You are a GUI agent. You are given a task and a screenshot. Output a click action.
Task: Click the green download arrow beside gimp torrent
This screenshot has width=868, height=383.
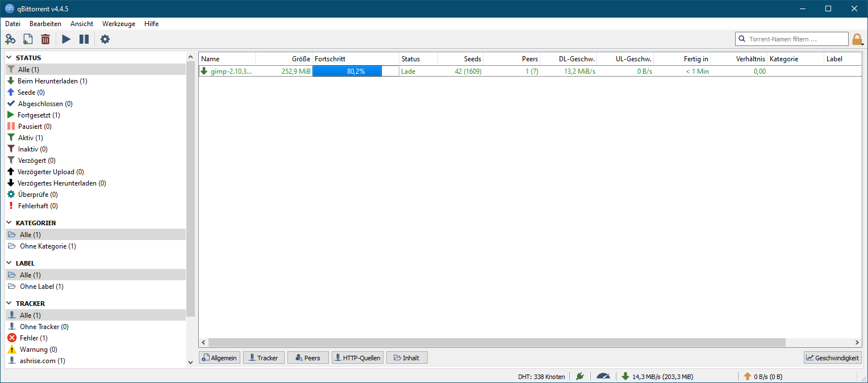tap(205, 71)
